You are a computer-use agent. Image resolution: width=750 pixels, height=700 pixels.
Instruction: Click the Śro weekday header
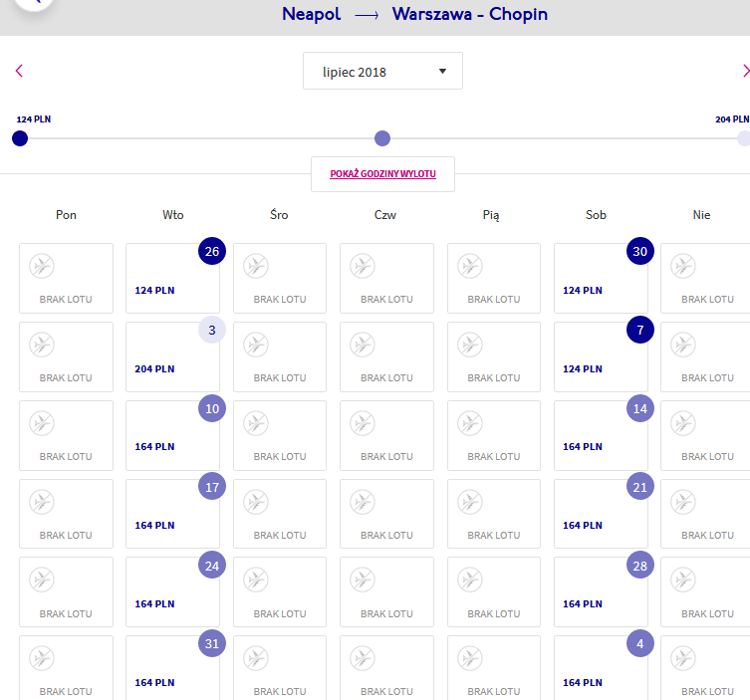(x=279, y=215)
